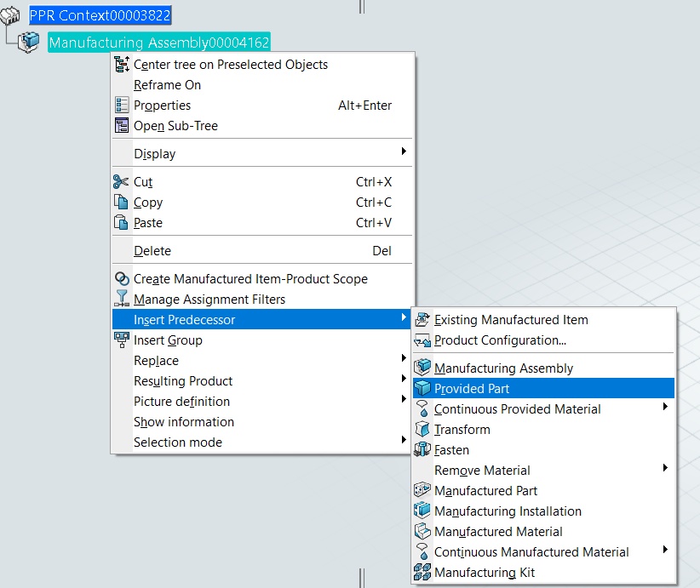The width and height of the screenshot is (700, 588).
Task: Expand the Display submenu arrow
Action: 404,151
